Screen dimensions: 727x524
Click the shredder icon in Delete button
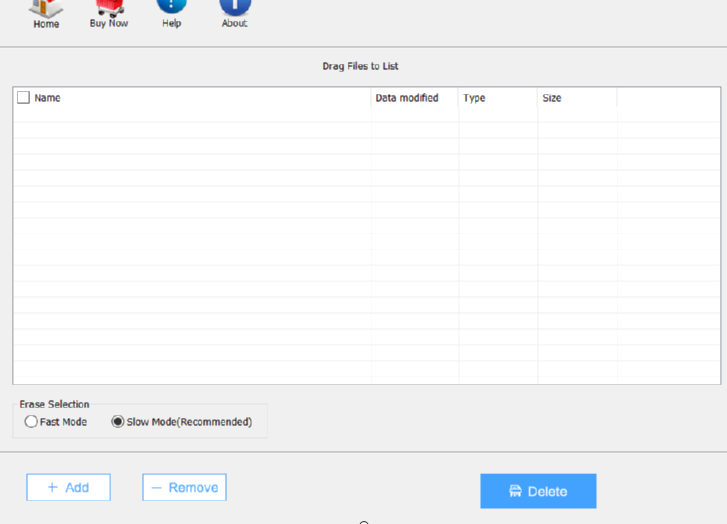tap(515, 491)
